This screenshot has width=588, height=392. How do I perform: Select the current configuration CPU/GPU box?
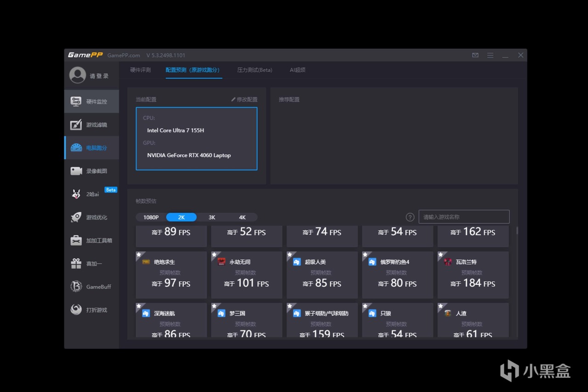click(197, 139)
